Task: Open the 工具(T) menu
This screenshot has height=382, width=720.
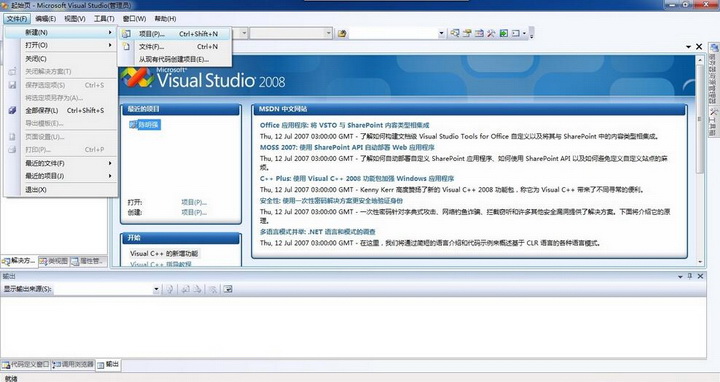Action: (x=104, y=19)
